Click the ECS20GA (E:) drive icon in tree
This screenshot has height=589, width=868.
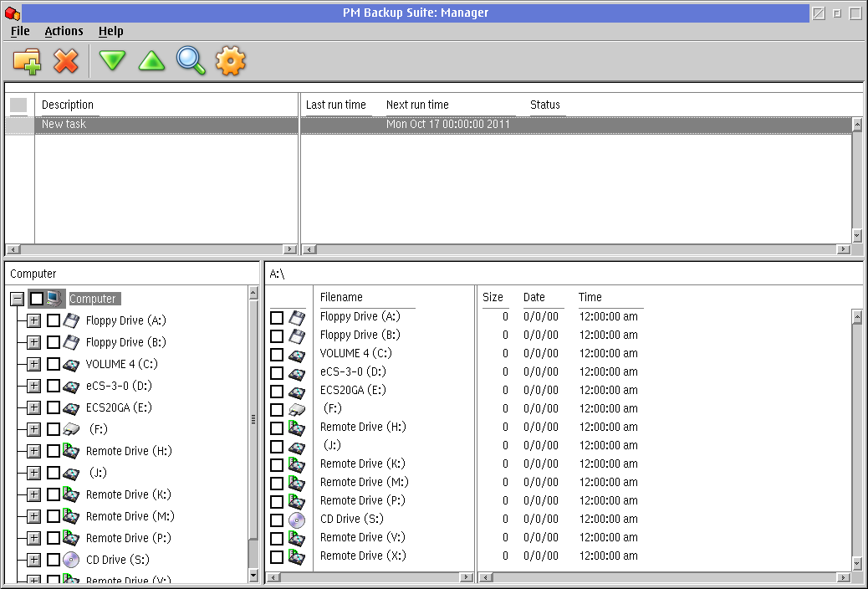[71, 407]
